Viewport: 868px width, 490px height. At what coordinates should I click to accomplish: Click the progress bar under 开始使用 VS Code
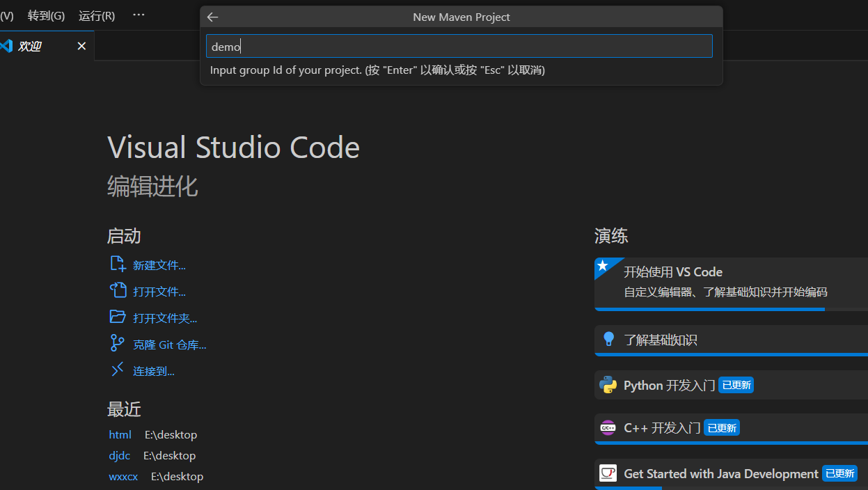(709, 309)
